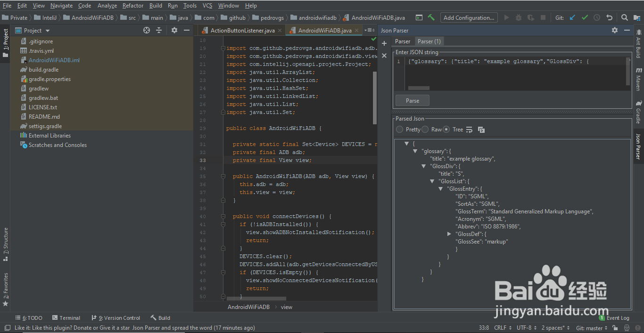
Task: Open Search Everywhere magnifier icon
Action: coord(624,17)
